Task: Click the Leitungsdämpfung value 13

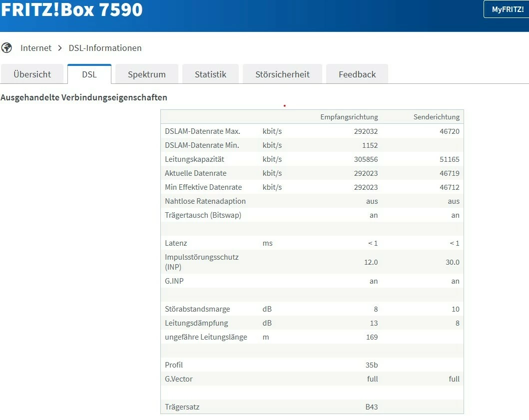Action: point(374,323)
